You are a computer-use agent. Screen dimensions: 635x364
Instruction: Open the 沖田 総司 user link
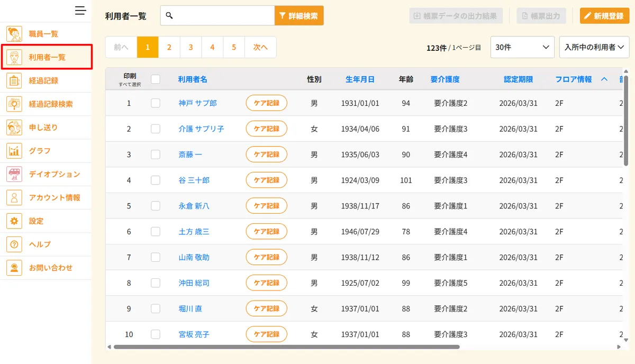point(194,283)
